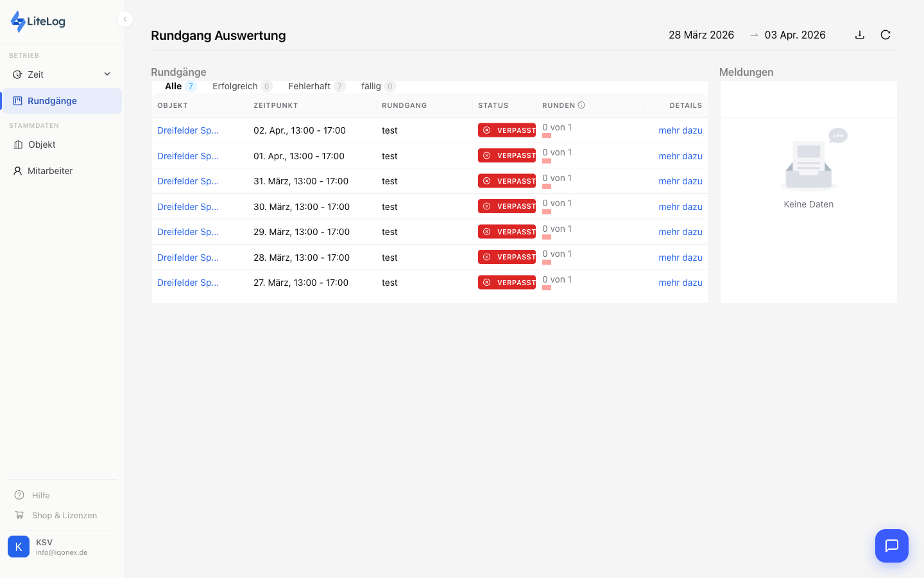924x578 pixels.
Task: Click the progress bar for 27. März
Action: (x=547, y=288)
